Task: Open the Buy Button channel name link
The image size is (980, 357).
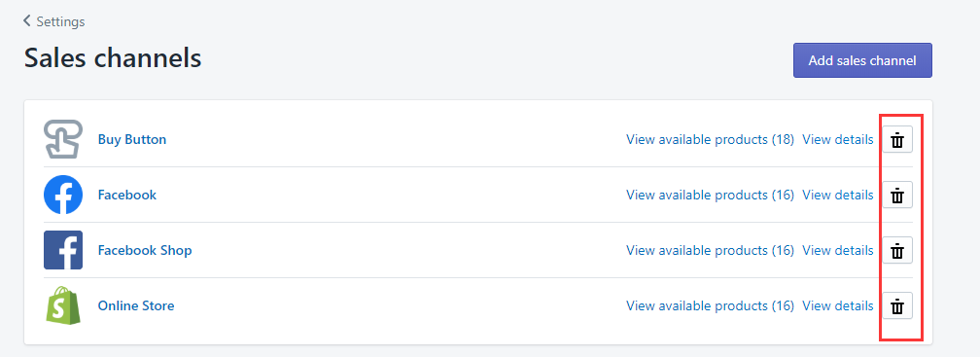Action: pos(132,139)
